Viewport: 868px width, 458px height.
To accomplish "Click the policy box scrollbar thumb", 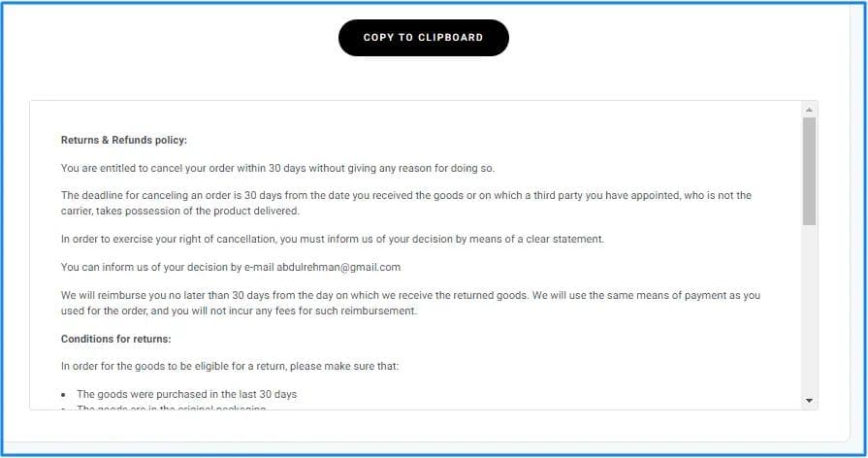I will coord(809,170).
